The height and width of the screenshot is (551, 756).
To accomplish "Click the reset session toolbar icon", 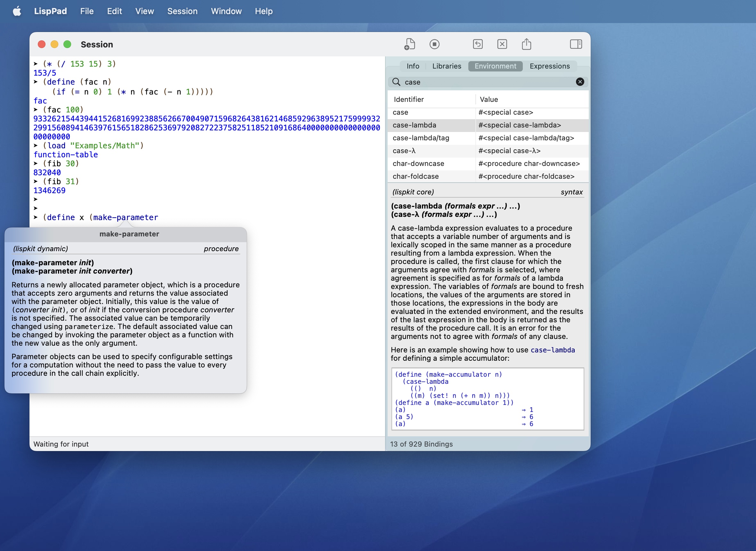I will pos(478,44).
